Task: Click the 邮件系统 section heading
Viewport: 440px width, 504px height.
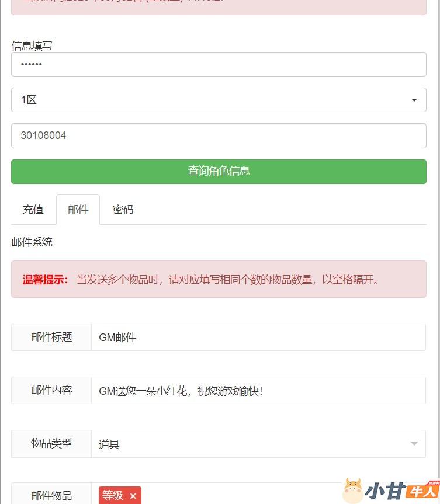Action: click(x=32, y=242)
